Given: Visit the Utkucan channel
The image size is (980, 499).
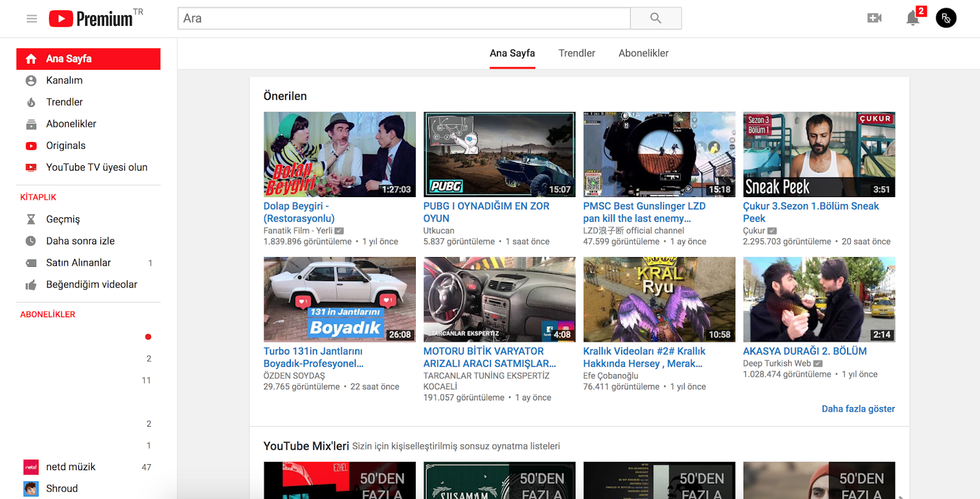Looking at the screenshot, I should click(439, 231).
